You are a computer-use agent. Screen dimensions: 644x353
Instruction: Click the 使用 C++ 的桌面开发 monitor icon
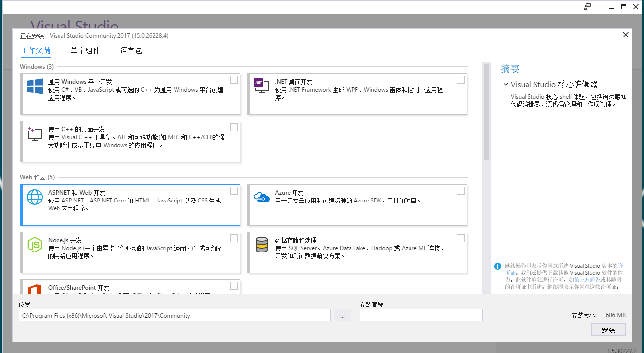(x=34, y=133)
